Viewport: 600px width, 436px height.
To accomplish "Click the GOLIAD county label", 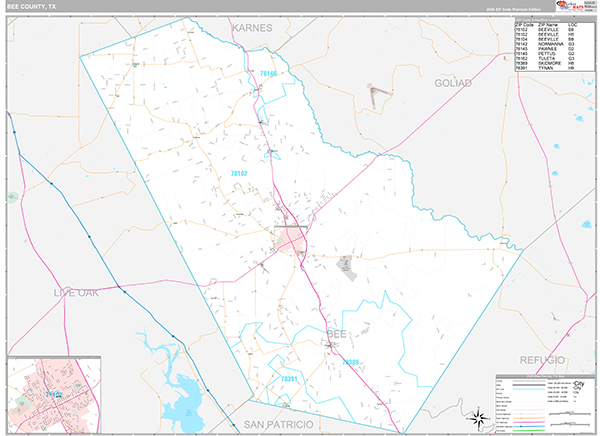I will (453, 83).
